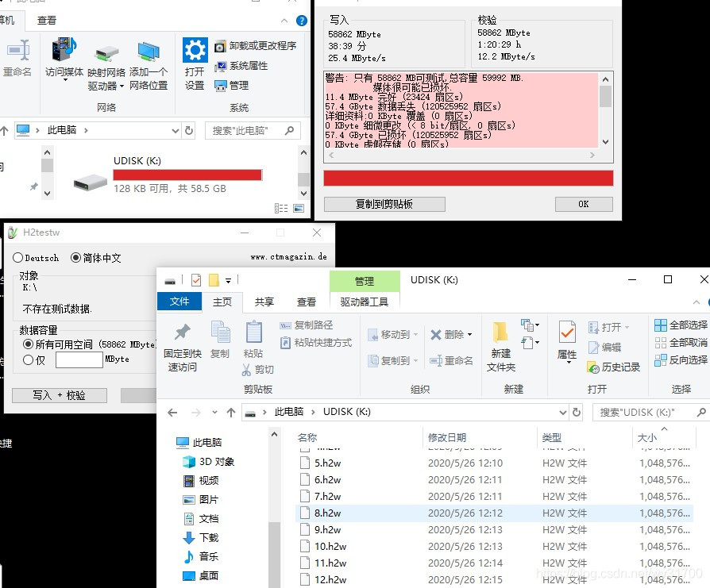
Task: Open the recent locations dropdown arrow
Action: pos(214,413)
